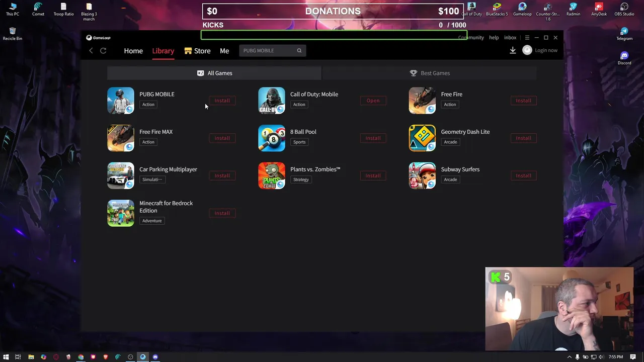
Task: Go to the Home tab
Action: 133,51
